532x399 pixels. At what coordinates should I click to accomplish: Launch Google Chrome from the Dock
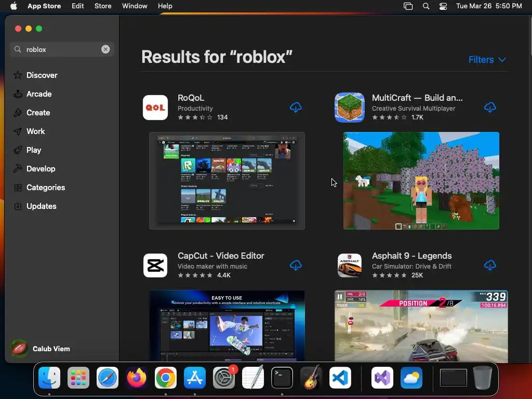click(166, 378)
